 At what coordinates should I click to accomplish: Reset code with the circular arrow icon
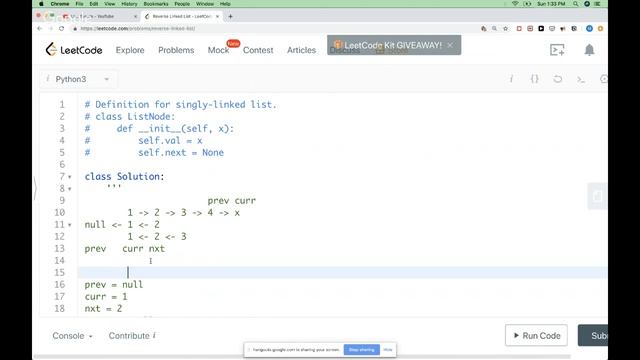pos(558,79)
